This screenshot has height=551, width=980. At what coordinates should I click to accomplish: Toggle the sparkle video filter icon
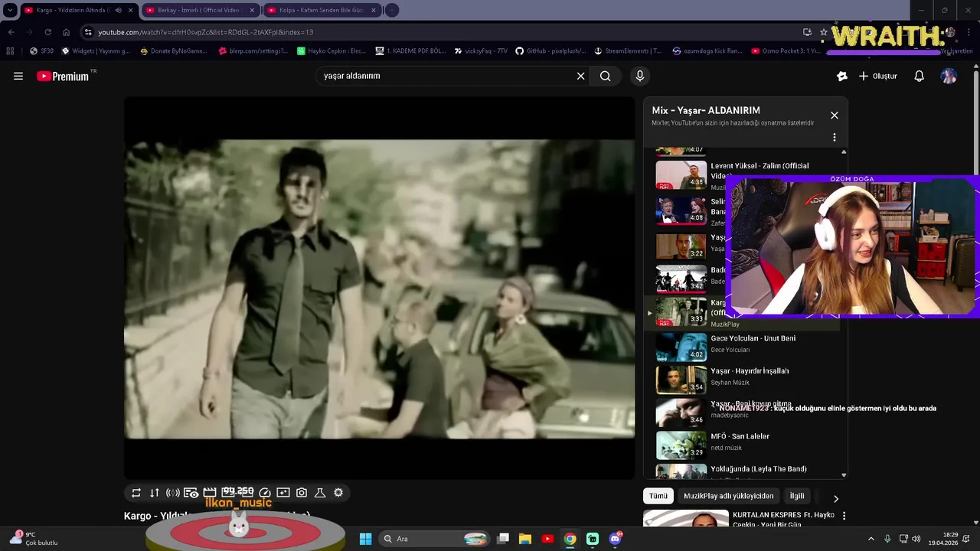coord(283,493)
